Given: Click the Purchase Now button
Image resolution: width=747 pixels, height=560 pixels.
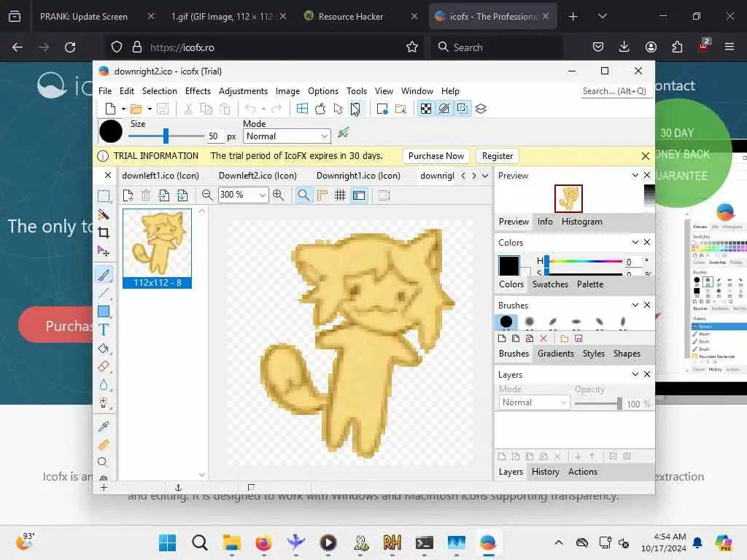Looking at the screenshot, I should pos(436,156).
